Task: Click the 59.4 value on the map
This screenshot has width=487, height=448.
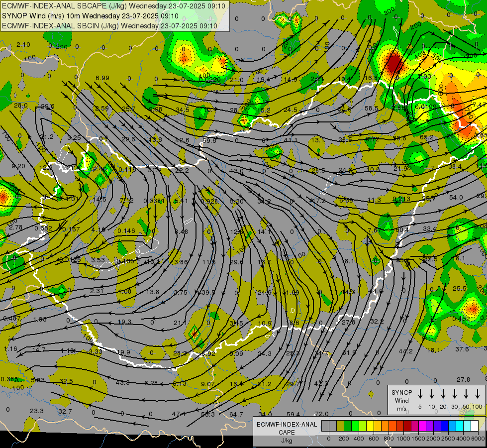Action: pyautogui.click(x=293, y=414)
